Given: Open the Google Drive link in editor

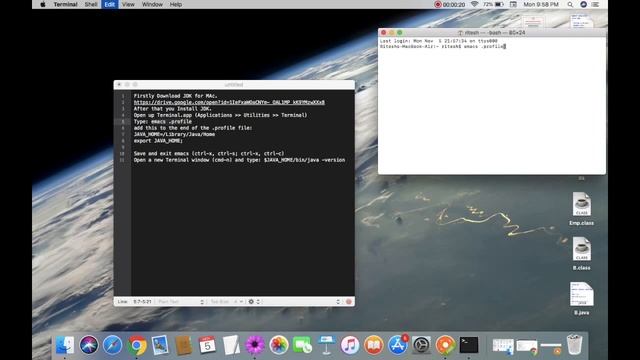Looking at the screenshot, I should pyautogui.click(x=229, y=102).
